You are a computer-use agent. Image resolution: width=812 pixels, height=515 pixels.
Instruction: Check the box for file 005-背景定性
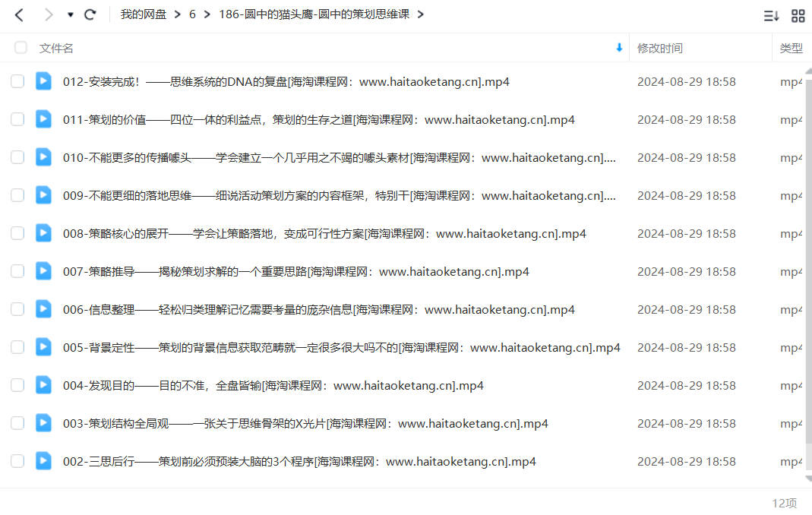[17, 347]
